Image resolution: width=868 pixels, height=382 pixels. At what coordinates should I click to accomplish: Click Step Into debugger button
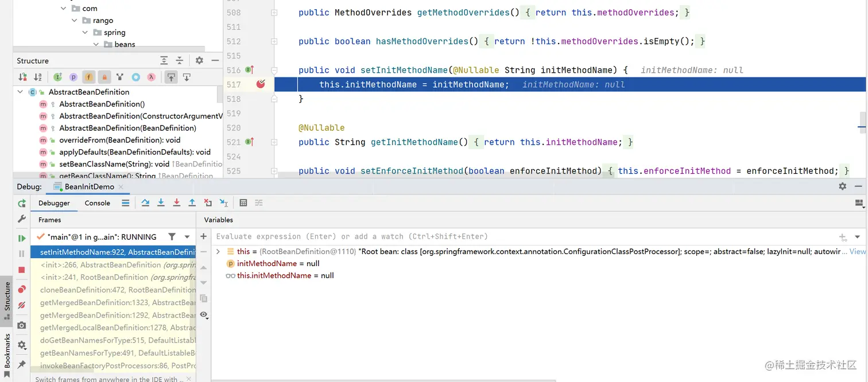coord(161,203)
